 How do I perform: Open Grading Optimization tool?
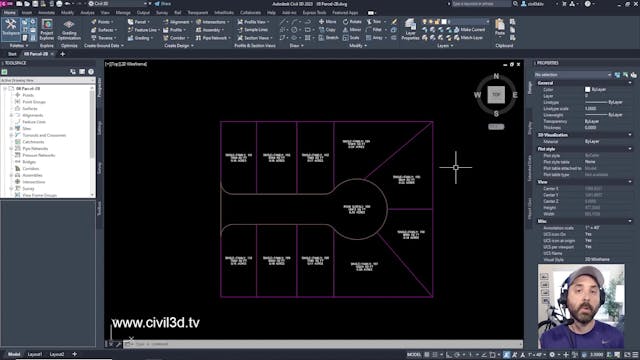tap(69, 29)
